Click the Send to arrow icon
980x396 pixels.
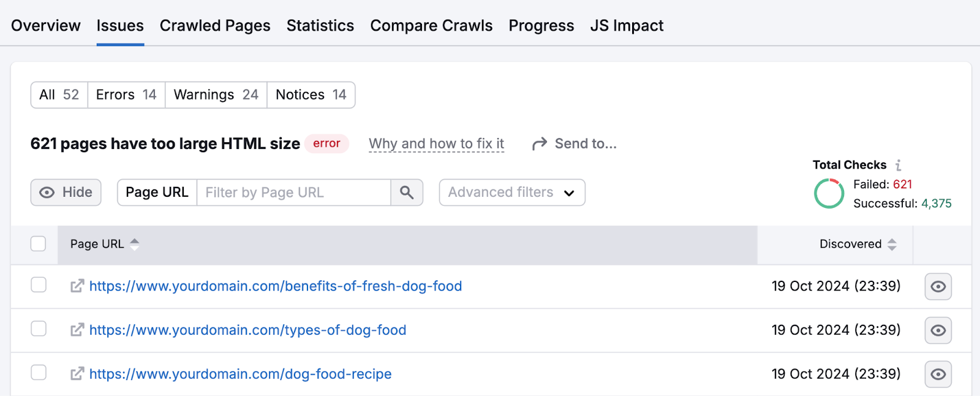(x=539, y=144)
